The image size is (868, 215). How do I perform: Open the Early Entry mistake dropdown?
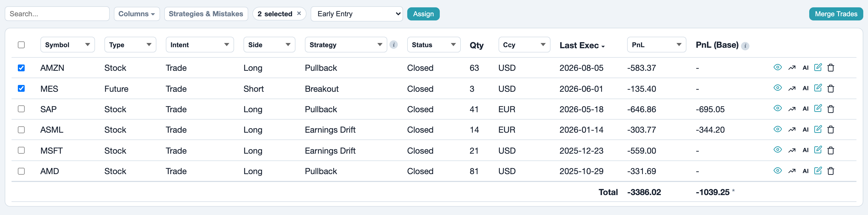click(x=357, y=14)
